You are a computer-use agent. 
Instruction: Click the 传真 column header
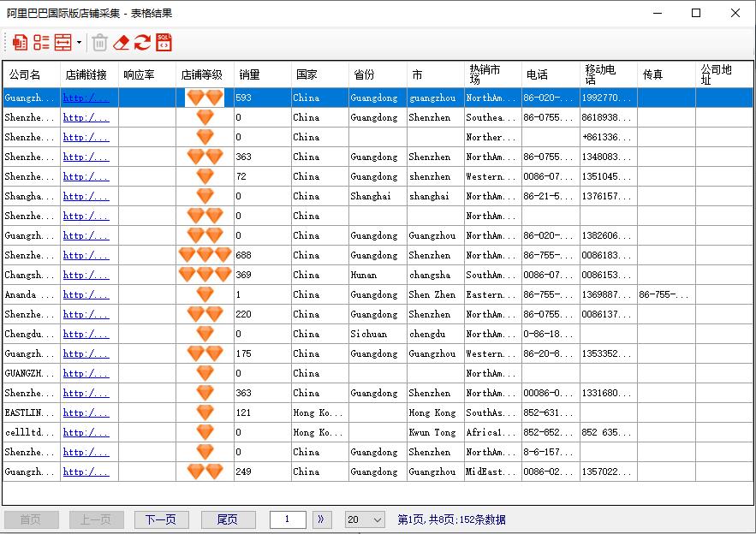[666, 74]
